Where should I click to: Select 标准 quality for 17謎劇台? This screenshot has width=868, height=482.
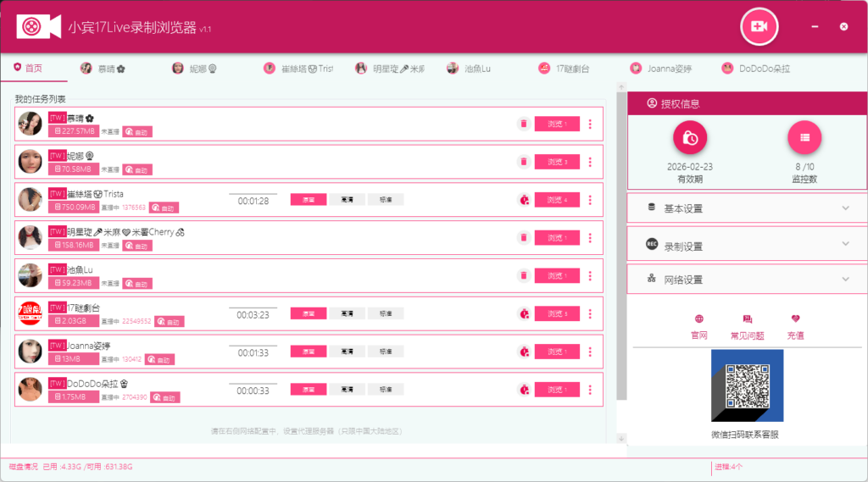386,313
